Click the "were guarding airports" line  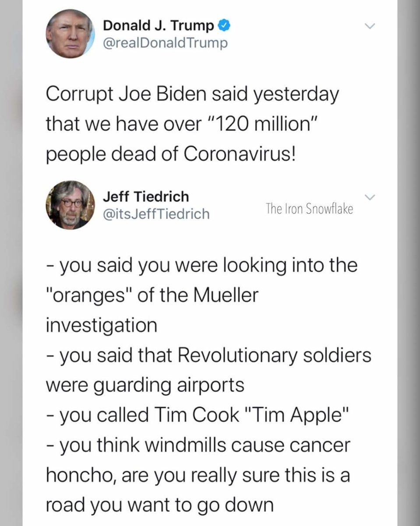point(145,385)
